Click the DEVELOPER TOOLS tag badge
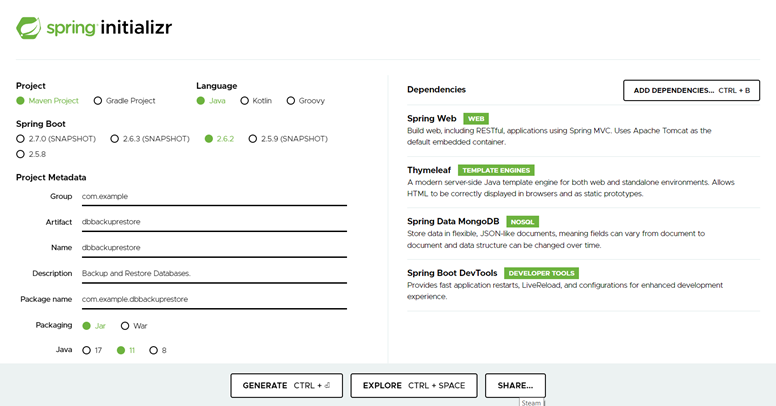This screenshot has height=406, width=776. pos(541,273)
